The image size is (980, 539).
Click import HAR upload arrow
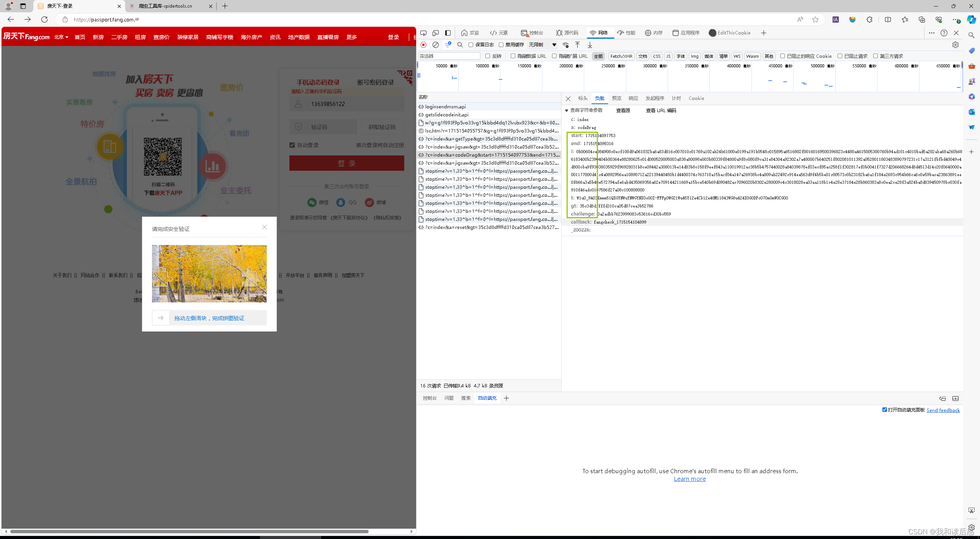pyautogui.click(x=578, y=45)
